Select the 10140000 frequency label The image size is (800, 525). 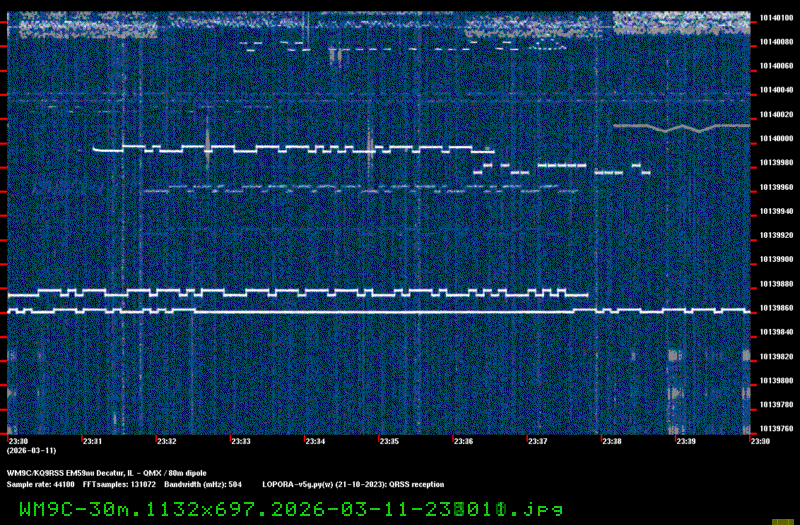776,139
